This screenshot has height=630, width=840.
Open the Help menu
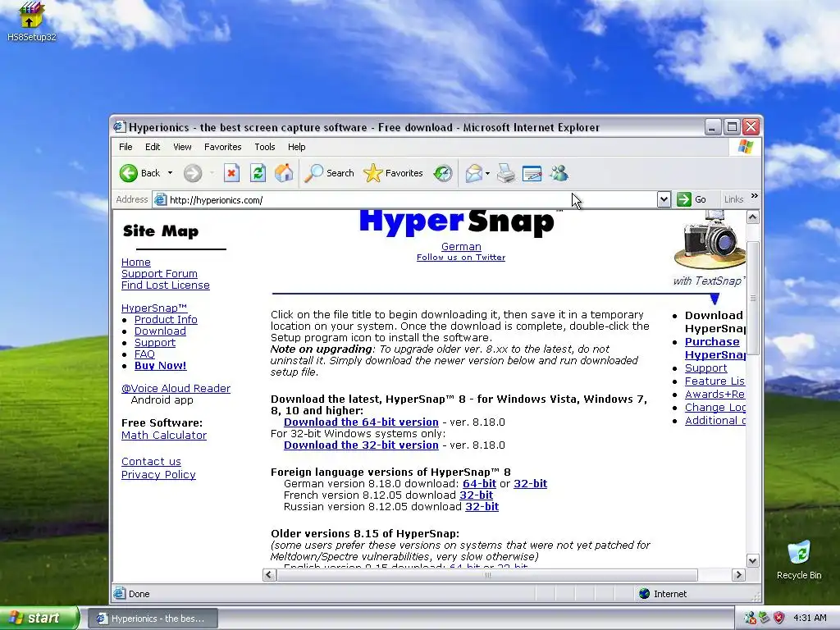(x=296, y=147)
